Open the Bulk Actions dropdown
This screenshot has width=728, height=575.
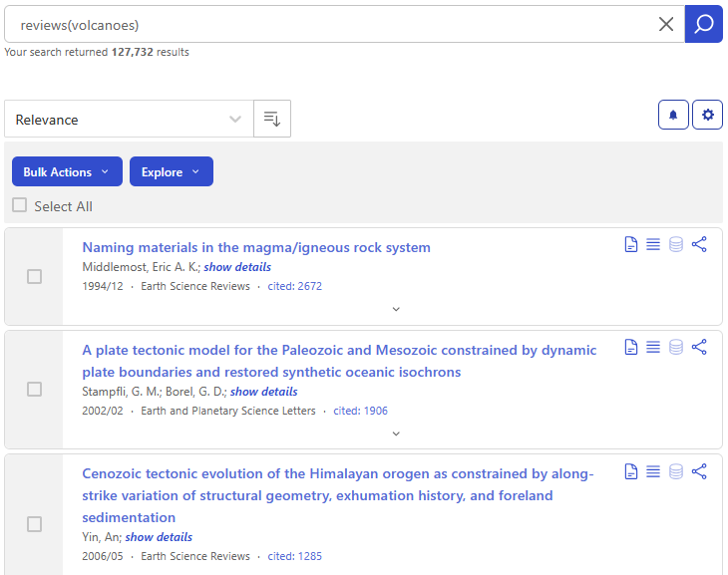pyautogui.click(x=67, y=171)
